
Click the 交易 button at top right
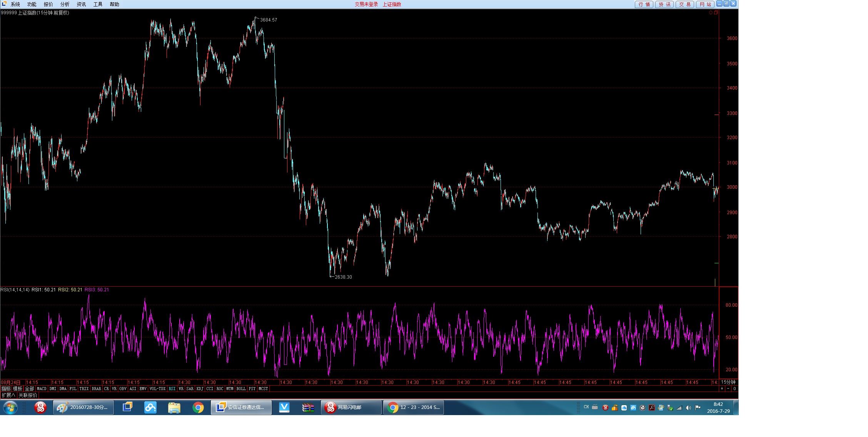[685, 4]
